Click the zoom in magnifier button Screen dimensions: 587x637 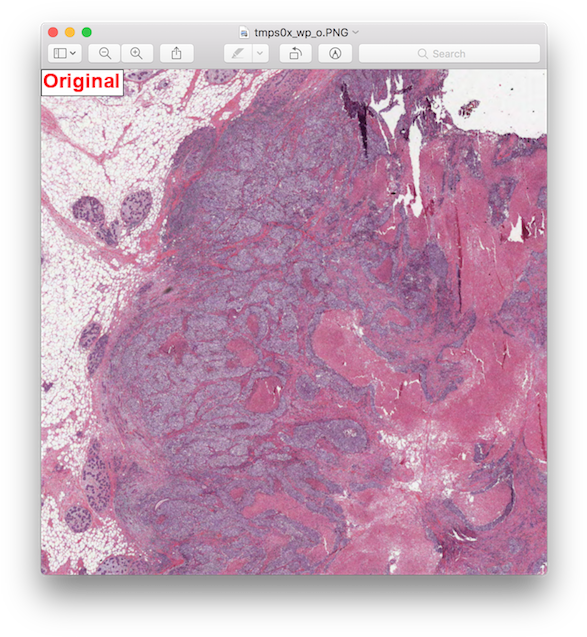(x=136, y=53)
